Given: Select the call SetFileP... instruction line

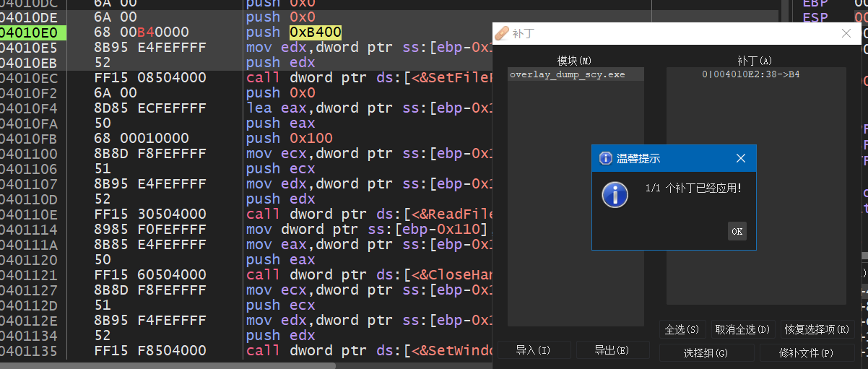Looking at the screenshot, I should click(x=369, y=77).
